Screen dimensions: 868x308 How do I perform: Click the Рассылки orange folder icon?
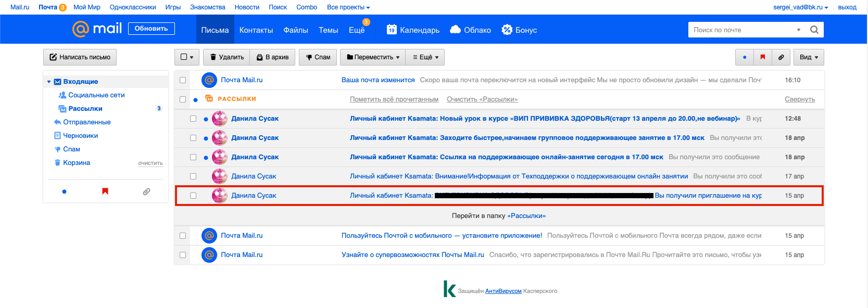tap(209, 99)
